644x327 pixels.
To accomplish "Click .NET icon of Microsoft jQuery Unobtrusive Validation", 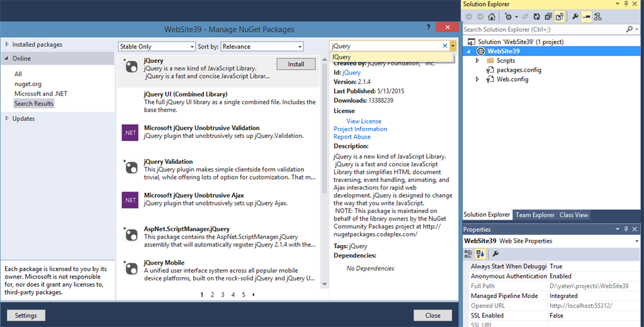I will (130, 132).
